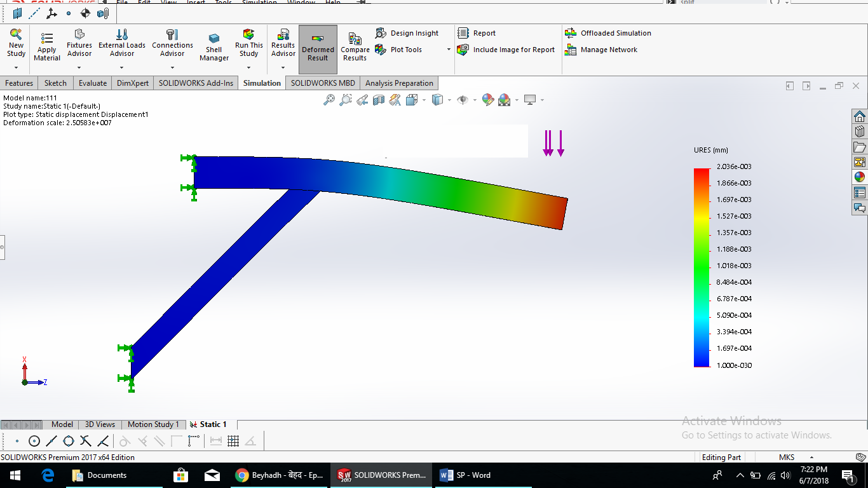Open Custom Properties task pane icon
This screenshot has width=868, height=488.
pos(860,193)
